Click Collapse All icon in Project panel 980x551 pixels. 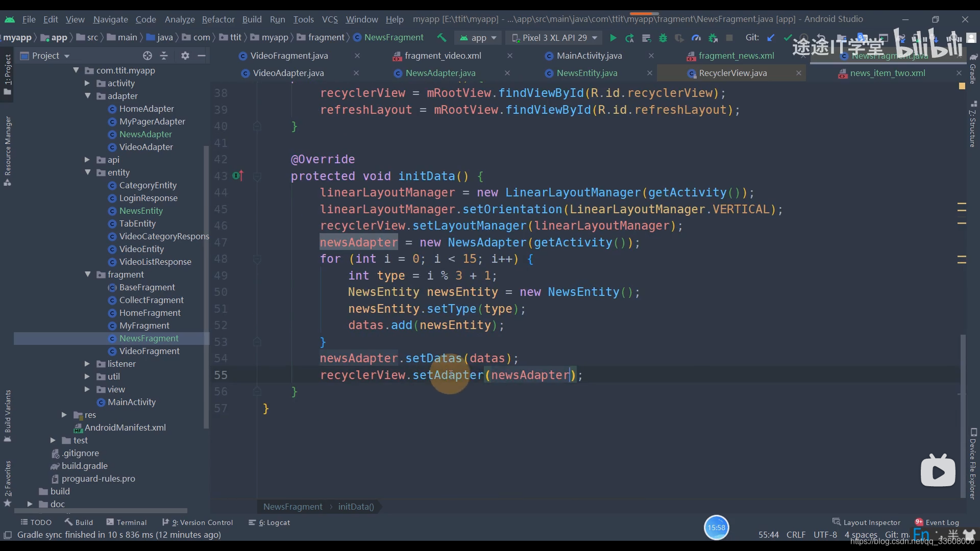pos(164,56)
